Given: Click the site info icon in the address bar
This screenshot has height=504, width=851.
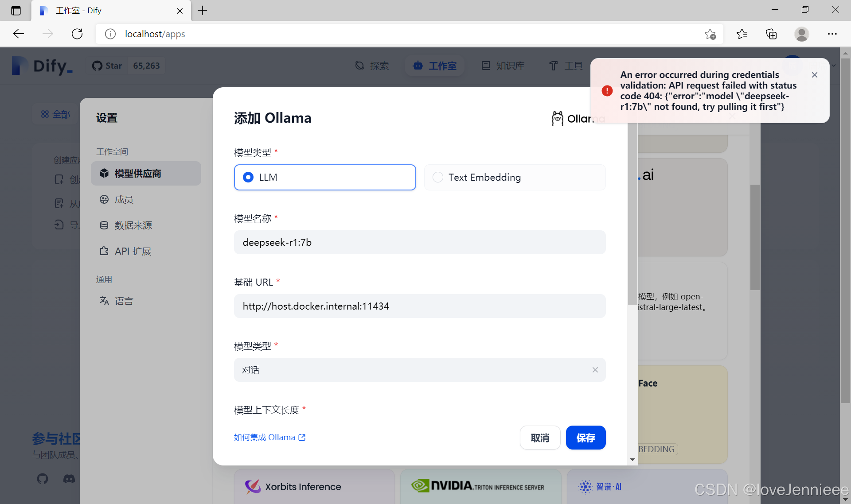Looking at the screenshot, I should pyautogui.click(x=110, y=34).
